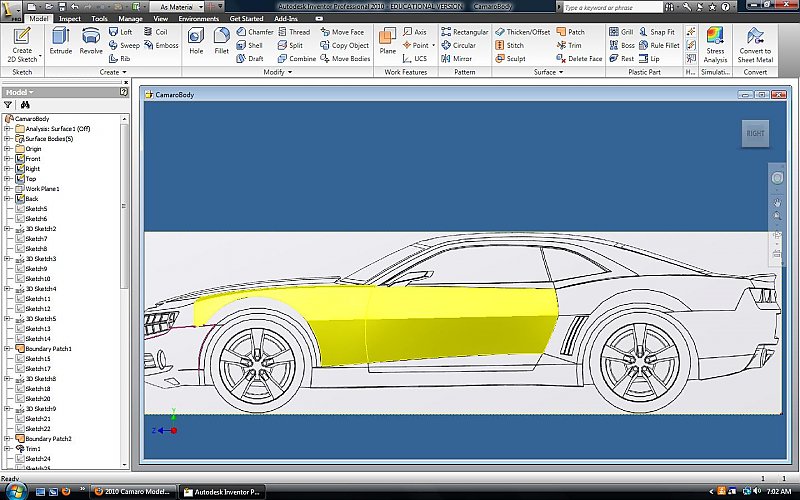The image size is (800, 500).
Task: Choose the Stitch surface tool
Action: (x=510, y=45)
